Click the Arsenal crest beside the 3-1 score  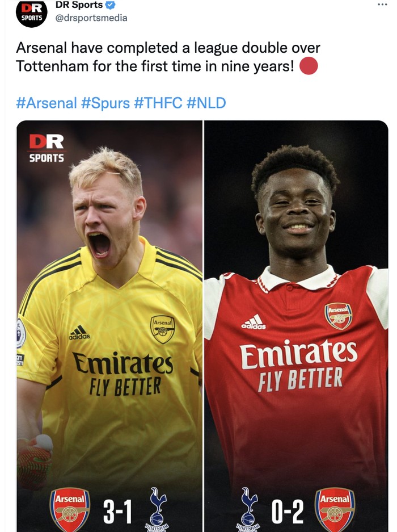tap(70, 507)
